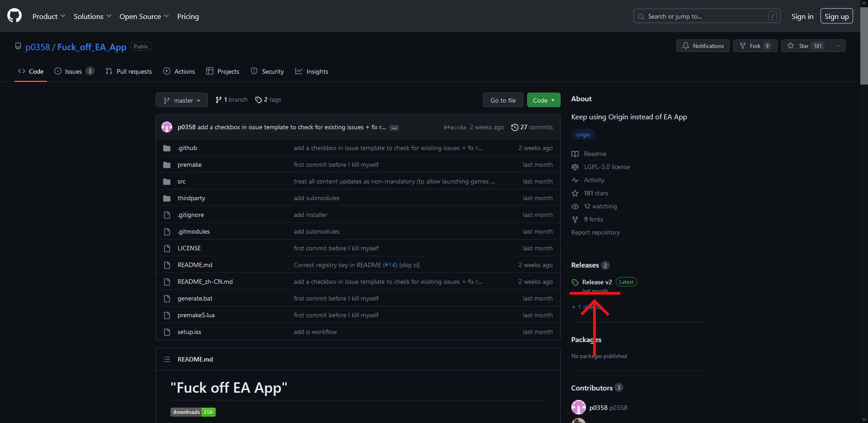Image resolution: width=868 pixels, height=423 pixels.
Task: Open the .gitmodules file
Action: (x=193, y=231)
